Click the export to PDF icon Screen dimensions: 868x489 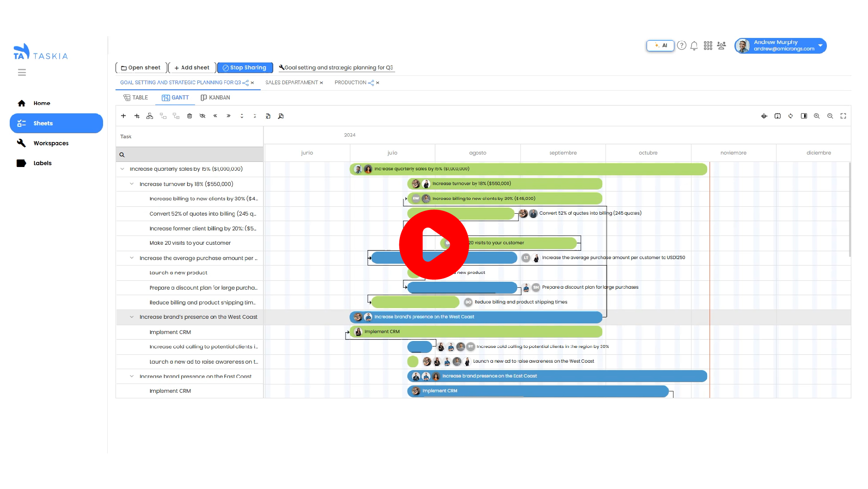[x=281, y=116]
